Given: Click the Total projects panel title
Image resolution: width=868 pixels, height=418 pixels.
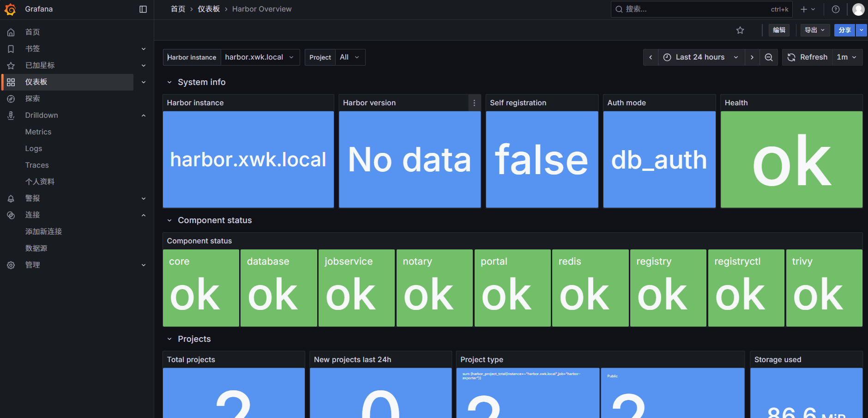Looking at the screenshot, I should click(191, 360).
